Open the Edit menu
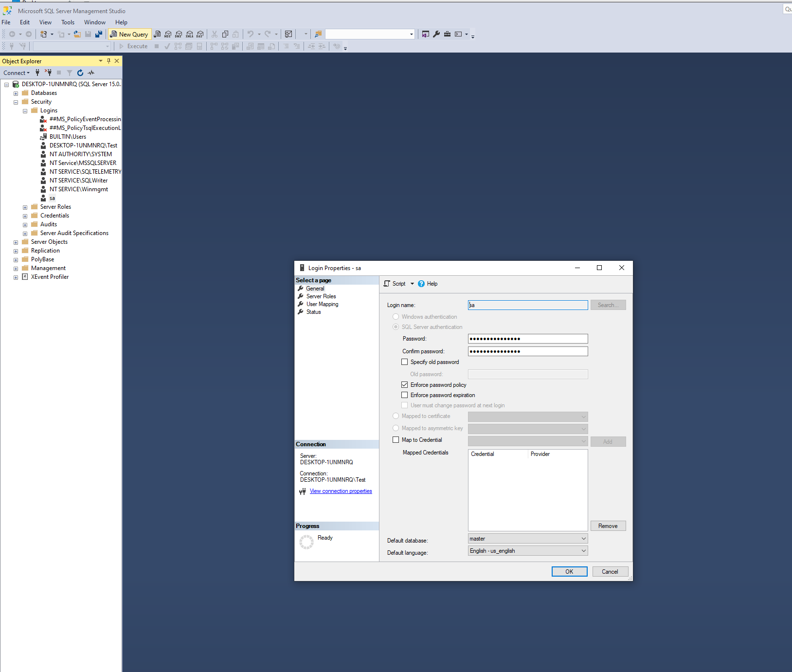This screenshot has height=672, width=792. pyautogui.click(x=25, y=22)
